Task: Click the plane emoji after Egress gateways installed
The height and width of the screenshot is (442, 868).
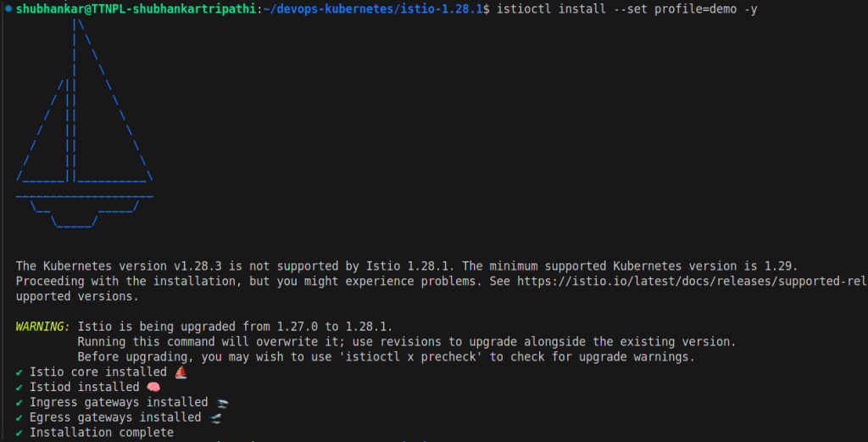Action: tap(215, 418)
